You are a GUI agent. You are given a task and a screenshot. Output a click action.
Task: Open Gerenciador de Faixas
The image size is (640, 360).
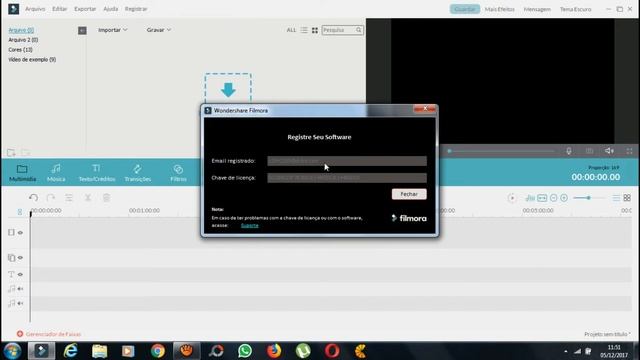pyautogui.click(x=49, y=334)
